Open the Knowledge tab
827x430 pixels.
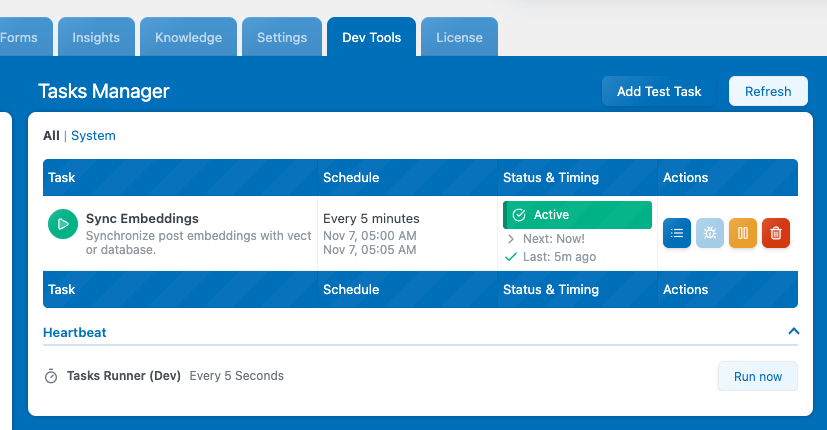point(188,38)
